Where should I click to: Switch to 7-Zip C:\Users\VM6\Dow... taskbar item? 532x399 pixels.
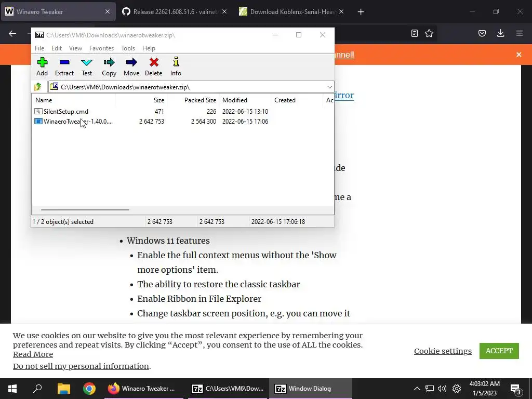(227, 389)
